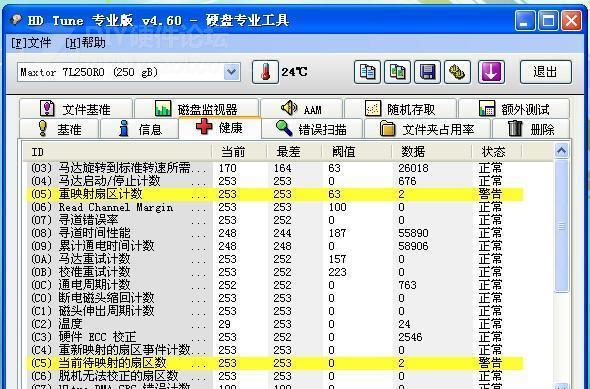Image resolution: width=590 pixels, height=389 pixels.
Task: Click the purple down-arrow icon
Action: point(491,72)
